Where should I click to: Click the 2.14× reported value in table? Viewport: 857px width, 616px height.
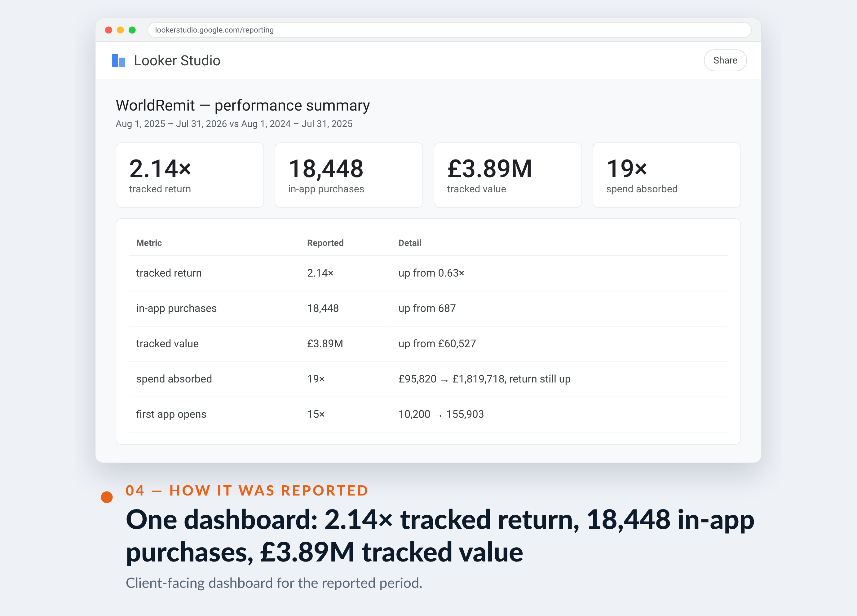pos(320,273)
